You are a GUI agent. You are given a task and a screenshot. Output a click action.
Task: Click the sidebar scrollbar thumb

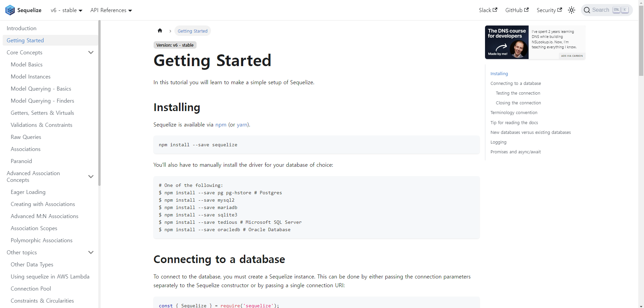click(x=99, y=103)
